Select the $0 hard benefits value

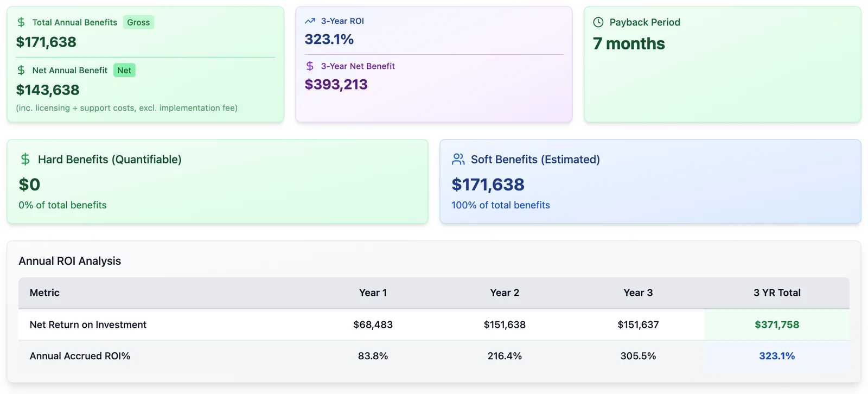tap(29, 185)
